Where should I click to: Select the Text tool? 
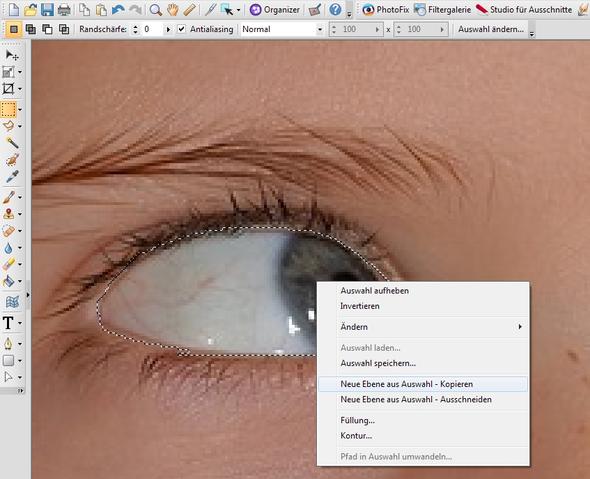point(8,323)
